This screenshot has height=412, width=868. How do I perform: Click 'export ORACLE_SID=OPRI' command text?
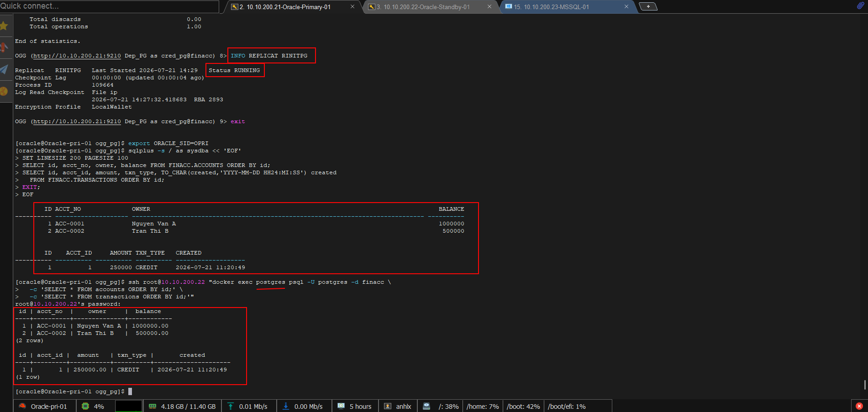point(168,143)
